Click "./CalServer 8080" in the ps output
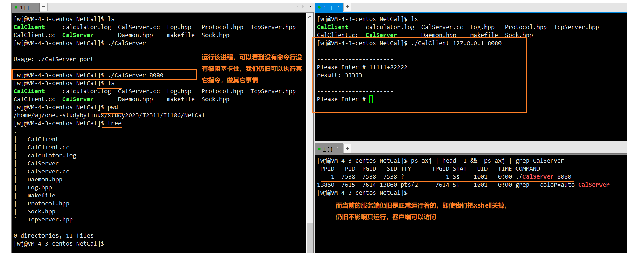Viewport: 644px width, 256px height. click(543, 176)
